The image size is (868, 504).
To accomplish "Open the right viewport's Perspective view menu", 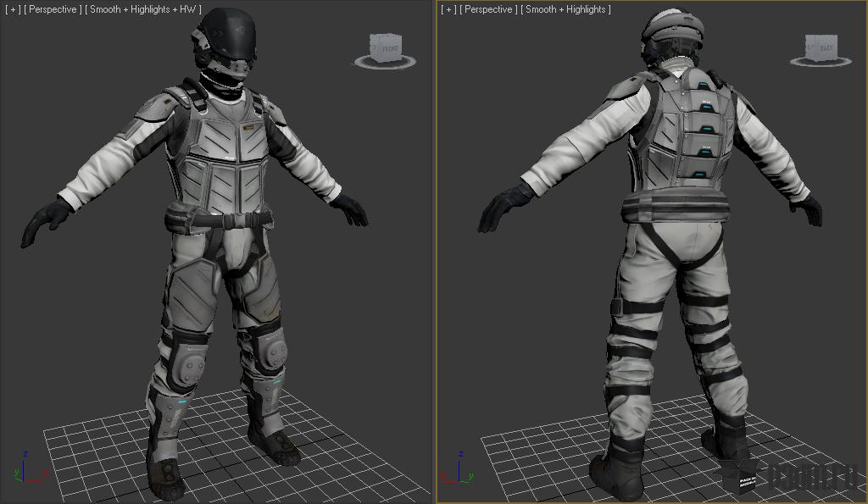I will [488, 9].
